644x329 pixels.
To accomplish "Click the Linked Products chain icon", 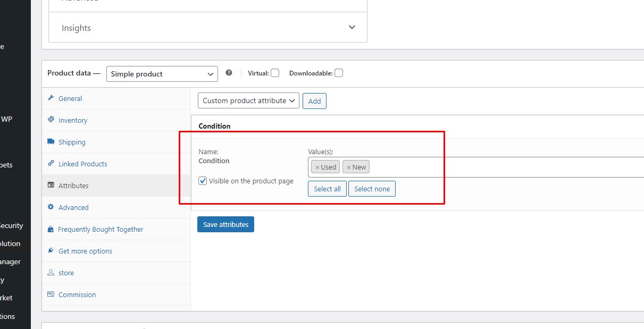I will coord(51,164).
